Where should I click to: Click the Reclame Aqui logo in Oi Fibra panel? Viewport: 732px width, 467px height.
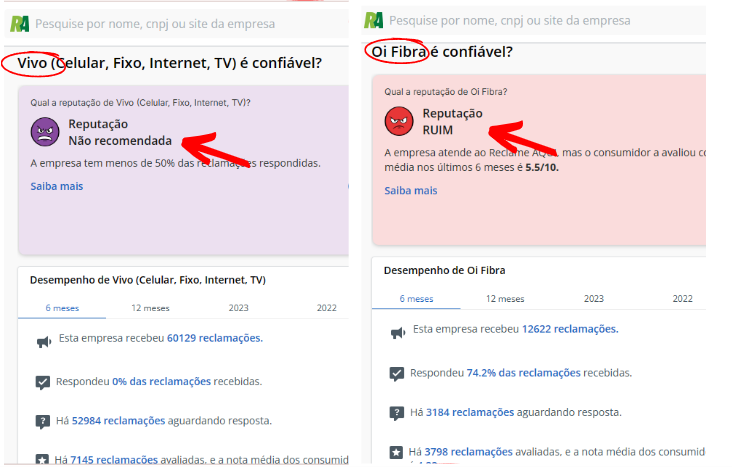373,21
